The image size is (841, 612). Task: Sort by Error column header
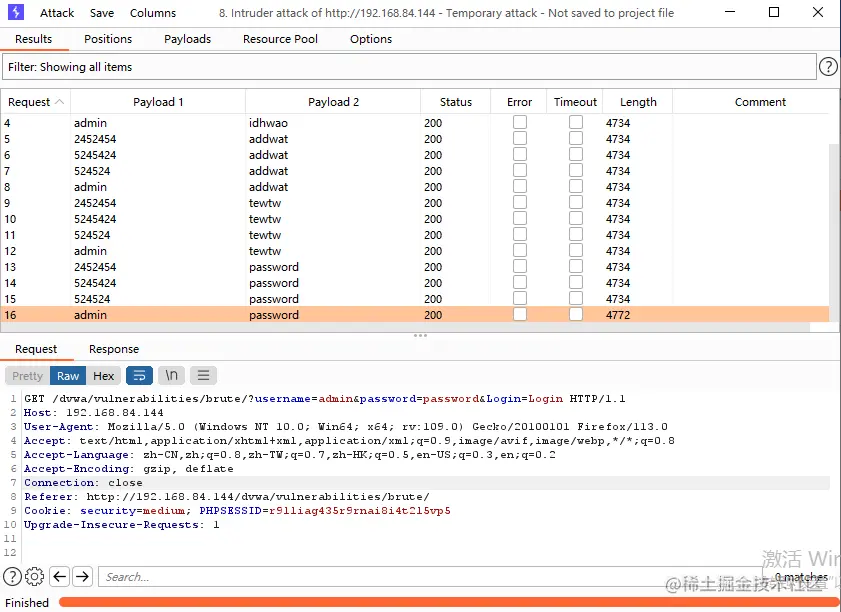tap(519, 102)
